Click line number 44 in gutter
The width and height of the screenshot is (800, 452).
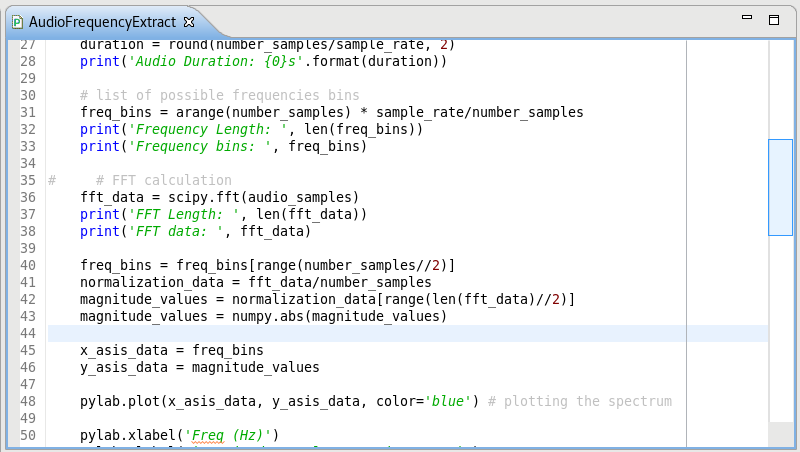(28, 334)
